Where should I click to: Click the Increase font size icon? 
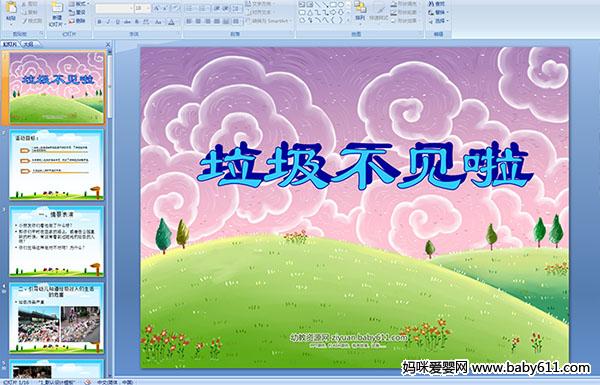(156, 8)
